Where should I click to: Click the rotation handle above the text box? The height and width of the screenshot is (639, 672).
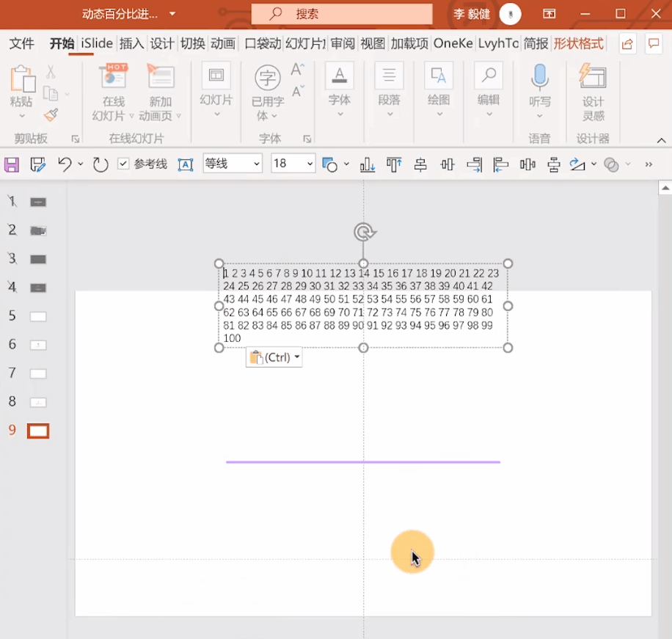tap(365, 233)
